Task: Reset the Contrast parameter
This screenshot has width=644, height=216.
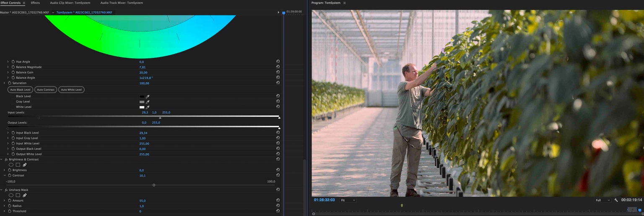Action: coord(278,175)
